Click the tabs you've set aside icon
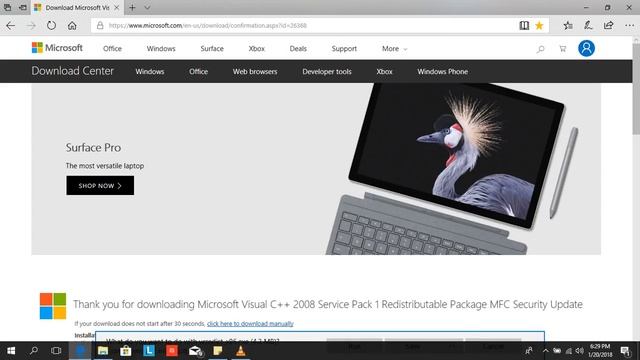Screen dimensions: 640x360 click(8, 7)
